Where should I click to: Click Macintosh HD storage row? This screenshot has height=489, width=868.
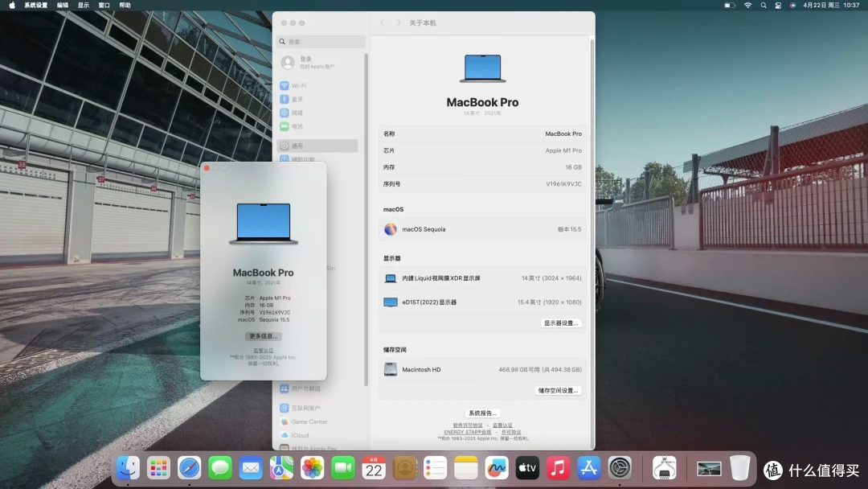(x=482, y=369)
